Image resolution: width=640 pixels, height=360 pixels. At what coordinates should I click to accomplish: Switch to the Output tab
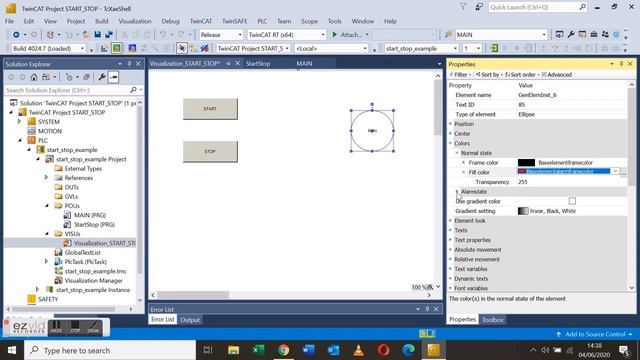coord(190,320)
